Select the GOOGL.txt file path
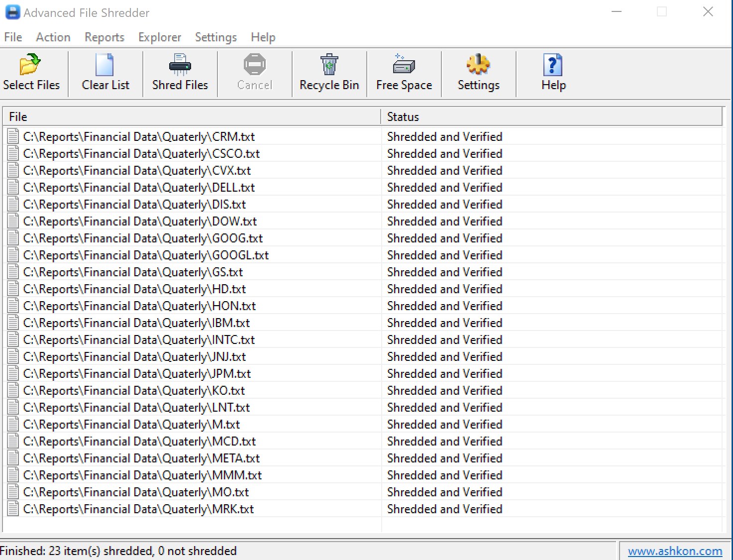733x560 pixels. point(146,255)
